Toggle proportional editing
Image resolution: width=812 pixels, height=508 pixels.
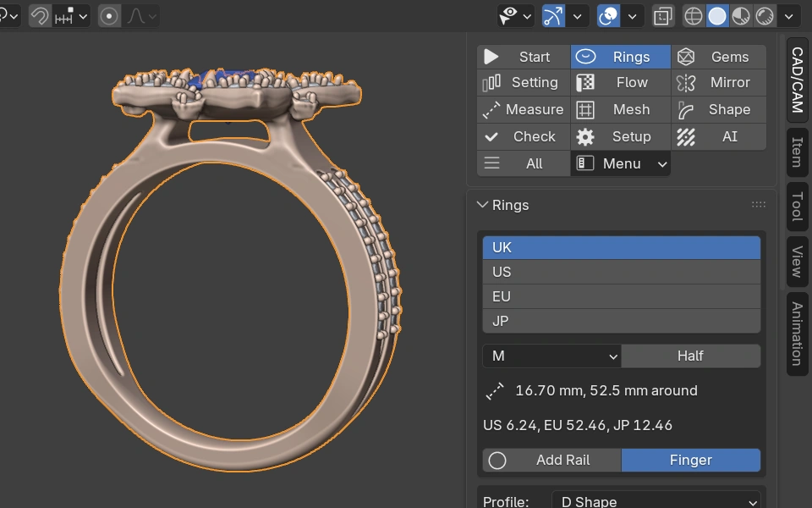point(109,16)
